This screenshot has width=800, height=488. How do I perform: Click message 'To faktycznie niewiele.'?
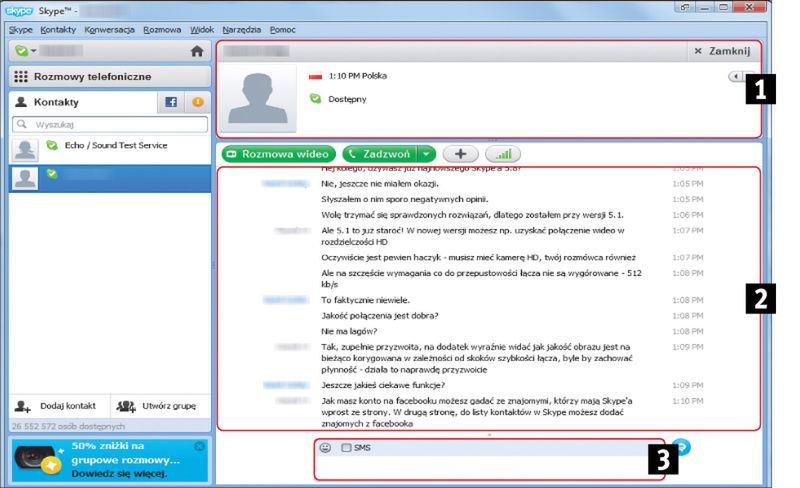[365, 300]
